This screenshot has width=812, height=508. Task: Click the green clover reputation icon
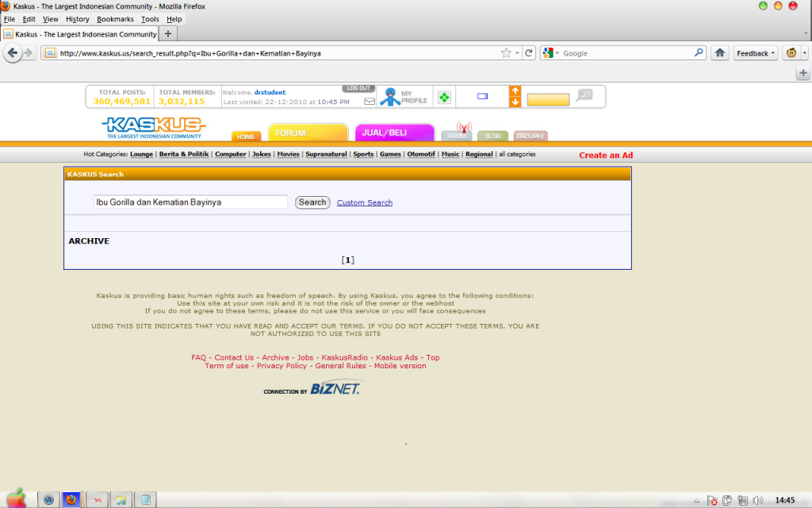point(444,97)
